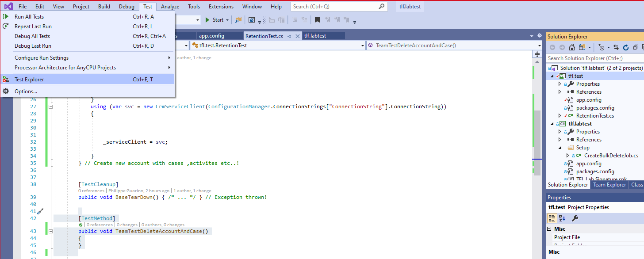This screenshot has width=644, height=259.
Task: Close the RetentionTest.cs tab
Action: pos(297,36)
